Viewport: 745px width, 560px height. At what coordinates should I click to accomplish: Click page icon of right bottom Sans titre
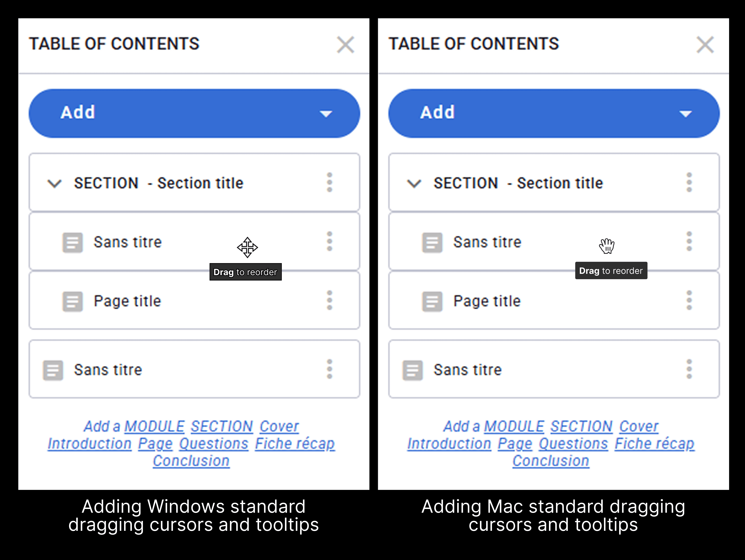tap(413, 370)
